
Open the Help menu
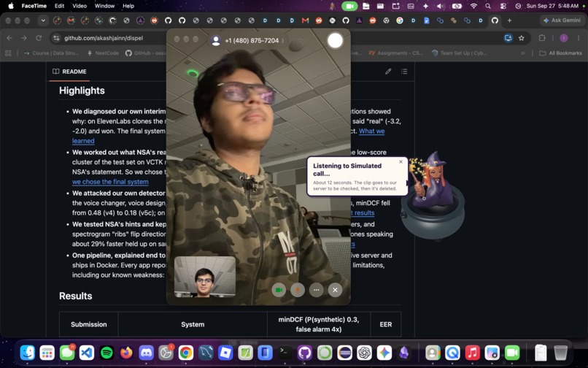[128, 6]
